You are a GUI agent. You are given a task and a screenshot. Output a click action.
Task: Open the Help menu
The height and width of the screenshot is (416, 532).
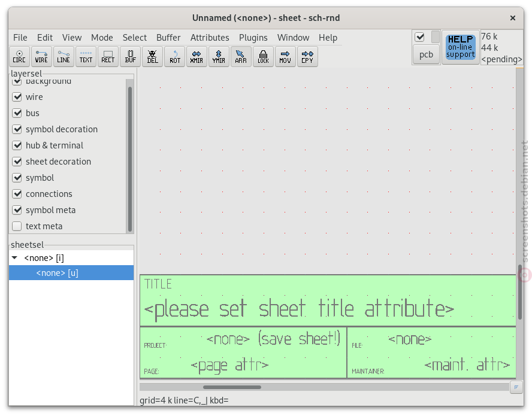coord(328,38)
